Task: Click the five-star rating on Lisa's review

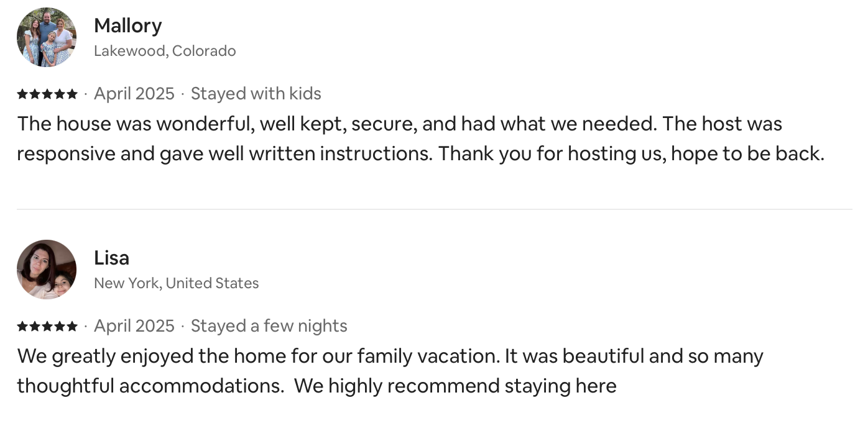Action: click(x=47, y=327)
